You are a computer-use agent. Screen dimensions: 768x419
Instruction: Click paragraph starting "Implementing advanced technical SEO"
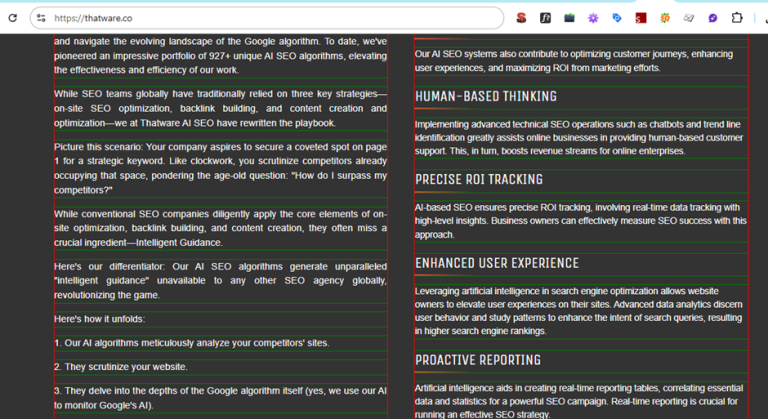[x=579, y=138]
